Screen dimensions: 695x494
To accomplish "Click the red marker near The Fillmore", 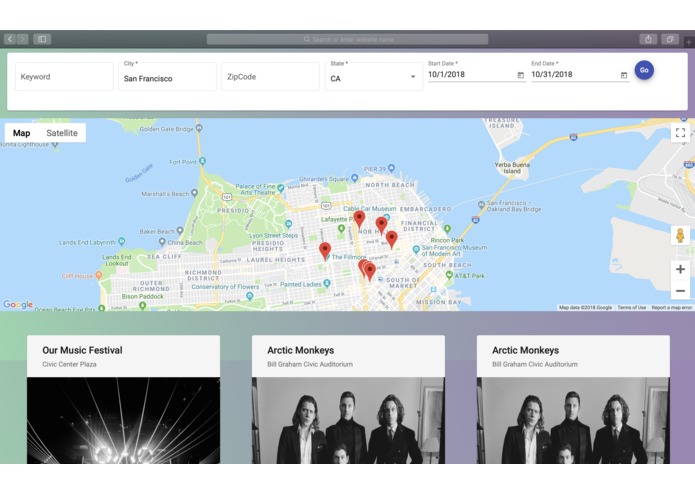I will pyautogui.click(x=325, y=251).
